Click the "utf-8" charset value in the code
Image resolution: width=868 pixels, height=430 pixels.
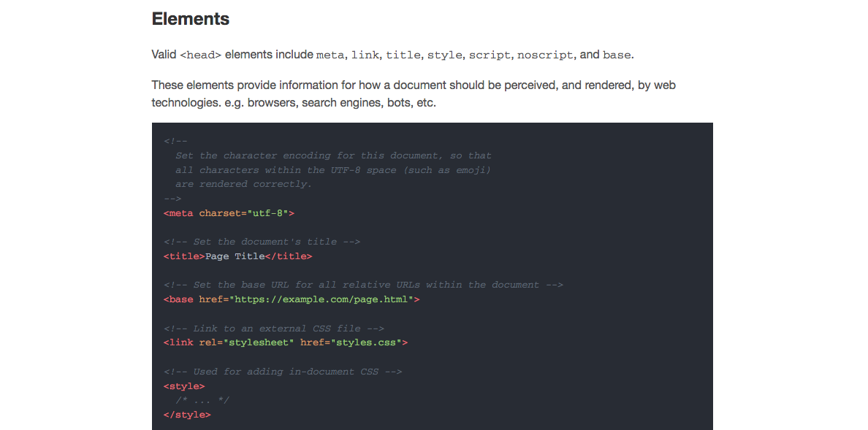[x=267, y=213]
